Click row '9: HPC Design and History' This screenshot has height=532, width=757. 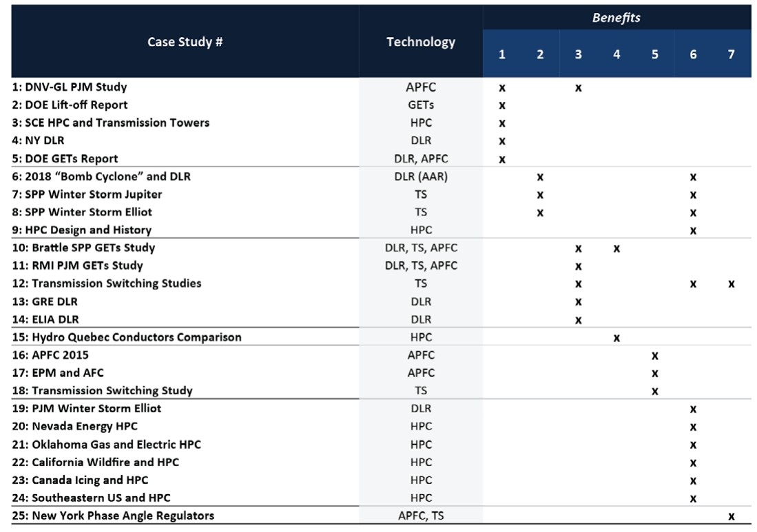coord(382,230)
